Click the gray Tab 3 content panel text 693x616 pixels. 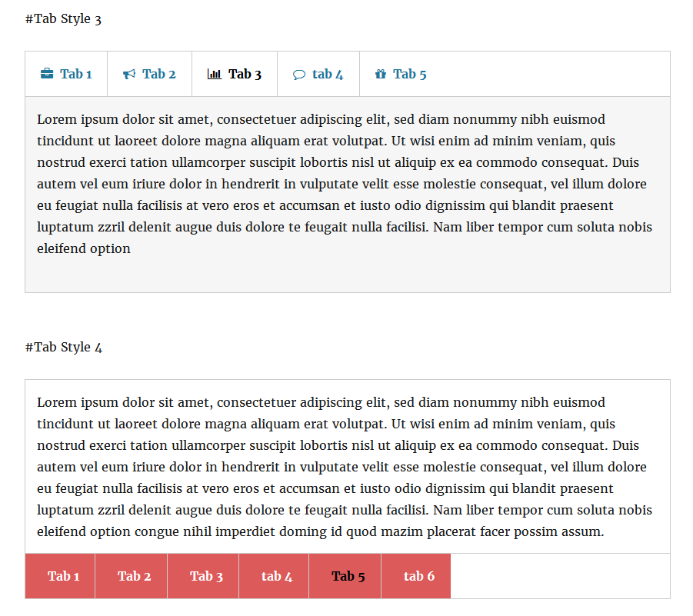(x=345, y=184)
